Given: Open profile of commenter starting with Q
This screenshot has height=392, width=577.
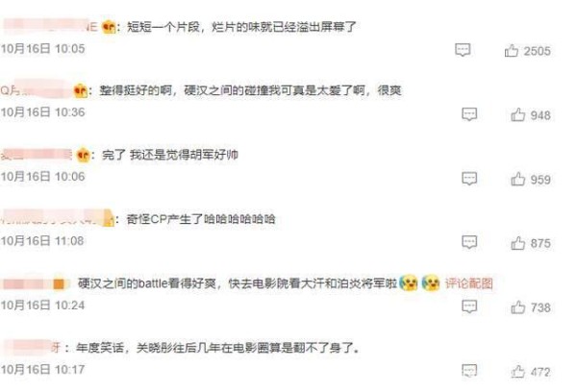Looking at the screenshot, I should point(36,90).
